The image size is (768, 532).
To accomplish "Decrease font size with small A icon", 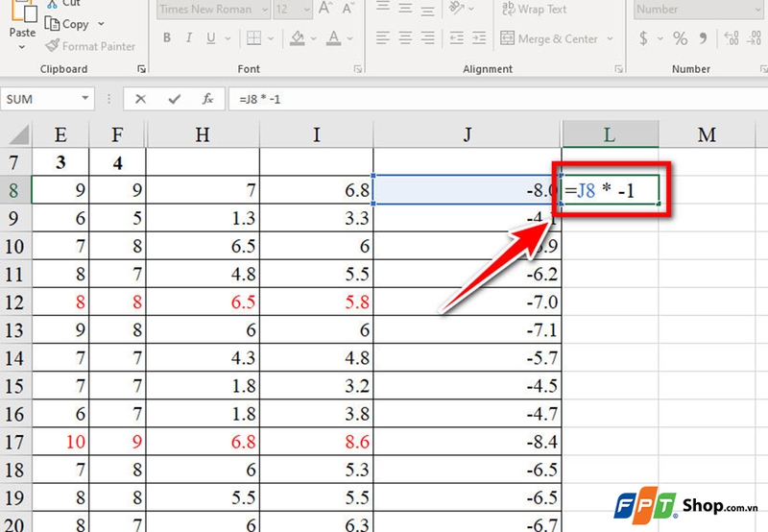I will (348, 9).
